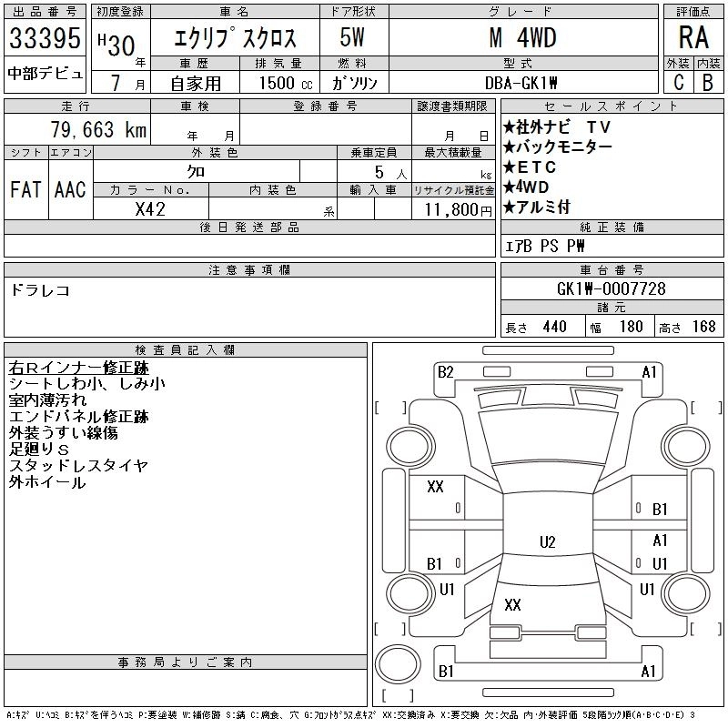The width and height of the screenshot is (728, 728).
Task: Select lot number 33395
Action: coord(45,40)
